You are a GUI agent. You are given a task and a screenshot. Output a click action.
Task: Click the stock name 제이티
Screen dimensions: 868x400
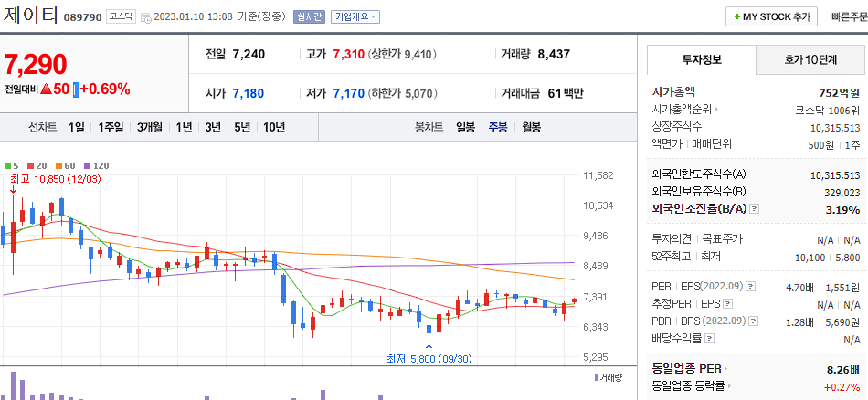(x=31, y=15)
